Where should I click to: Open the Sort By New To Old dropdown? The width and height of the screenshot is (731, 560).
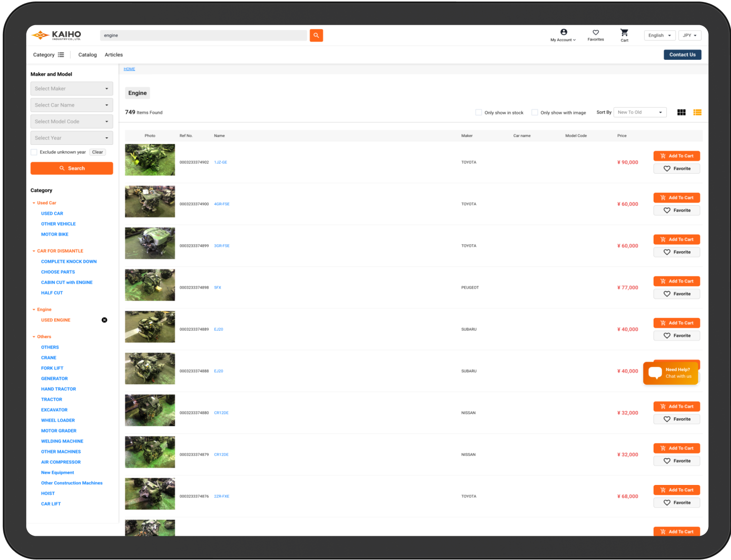[640, 113]
